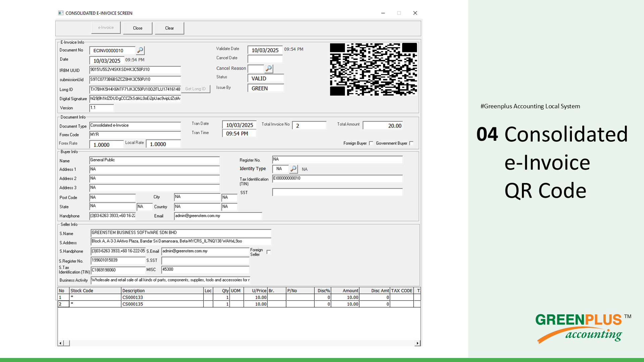This screenshot has height=362, width=644.
Task: Click the Local Rate field
Action: (x=163, y=144)
